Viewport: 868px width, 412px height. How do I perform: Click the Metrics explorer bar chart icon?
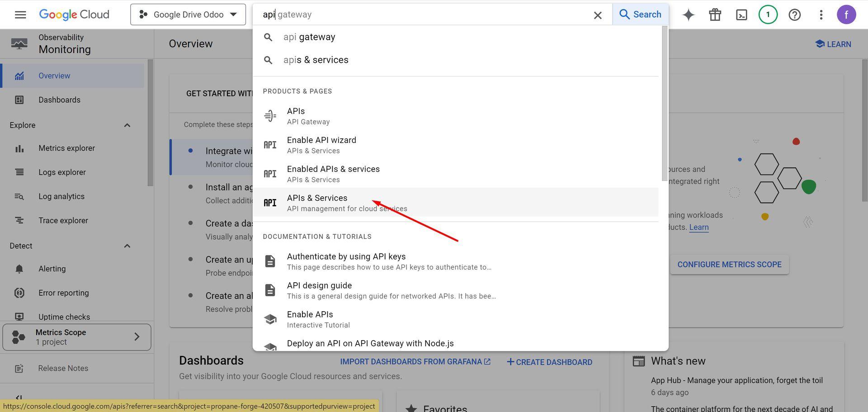coord(19,148)
